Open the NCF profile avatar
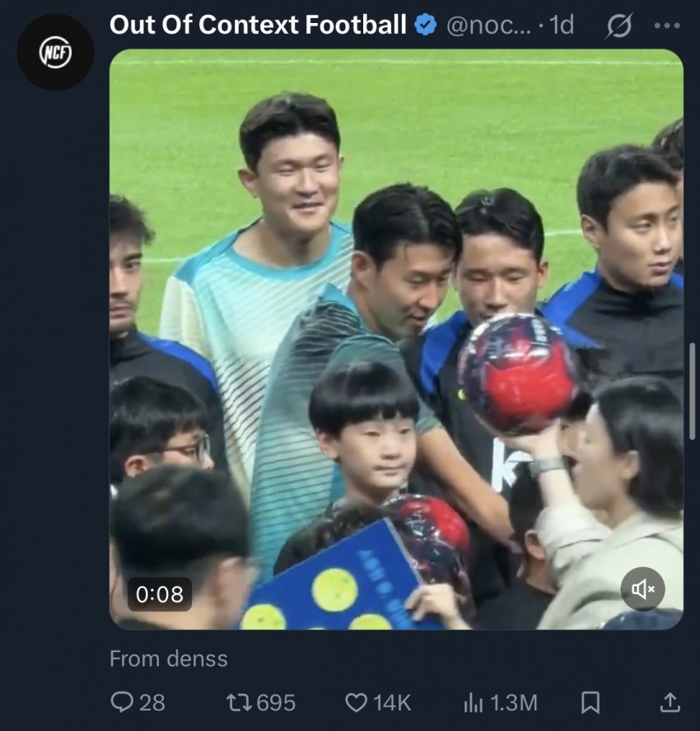700x731 pixels. (55, 52)
